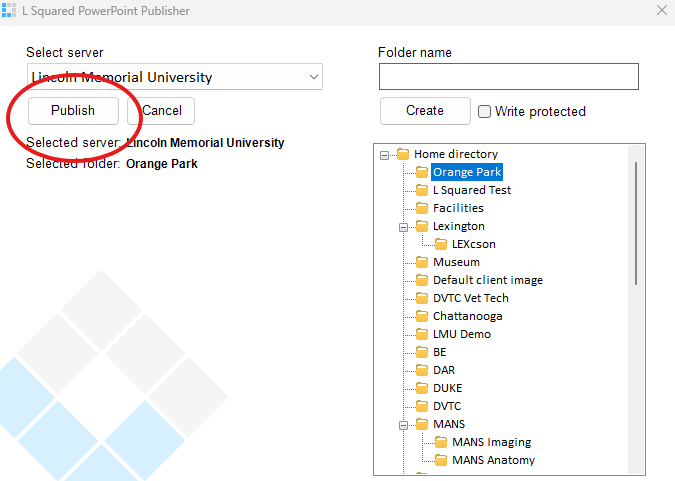The width and height of the screenshot is (675, 481).
Task: Collapse the MANS folder node
Action: click(x=403, y=425)
